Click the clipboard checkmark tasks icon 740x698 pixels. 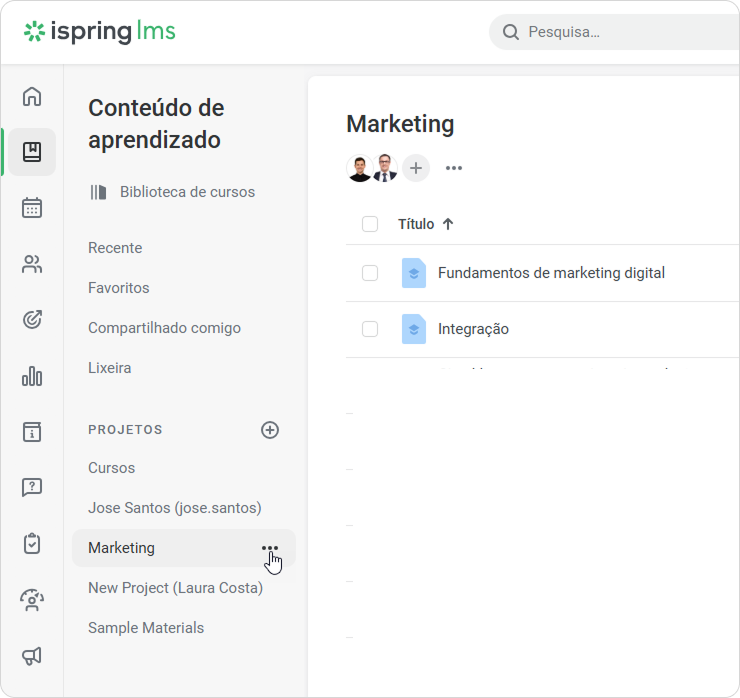click(x=32, y=544)
